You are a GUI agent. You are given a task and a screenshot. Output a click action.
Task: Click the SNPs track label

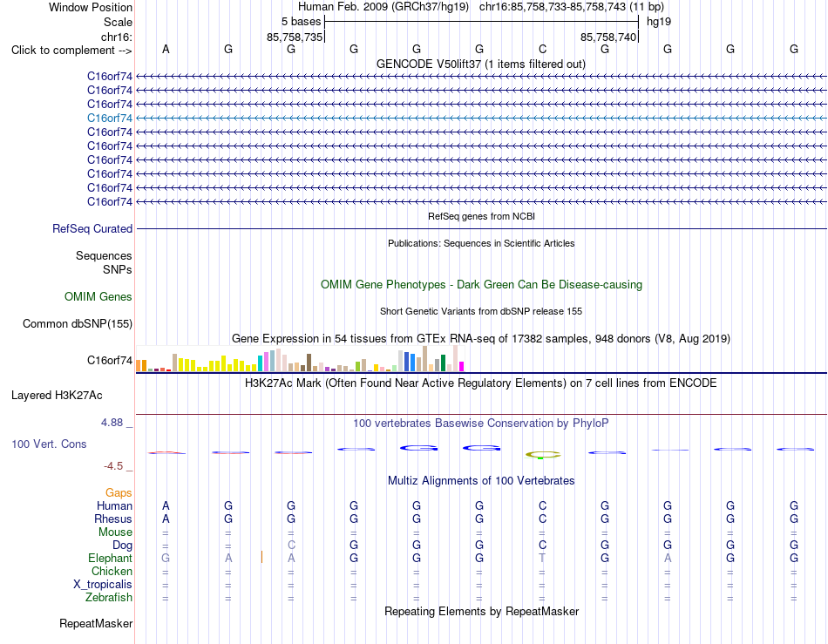(x=118, y=270)
